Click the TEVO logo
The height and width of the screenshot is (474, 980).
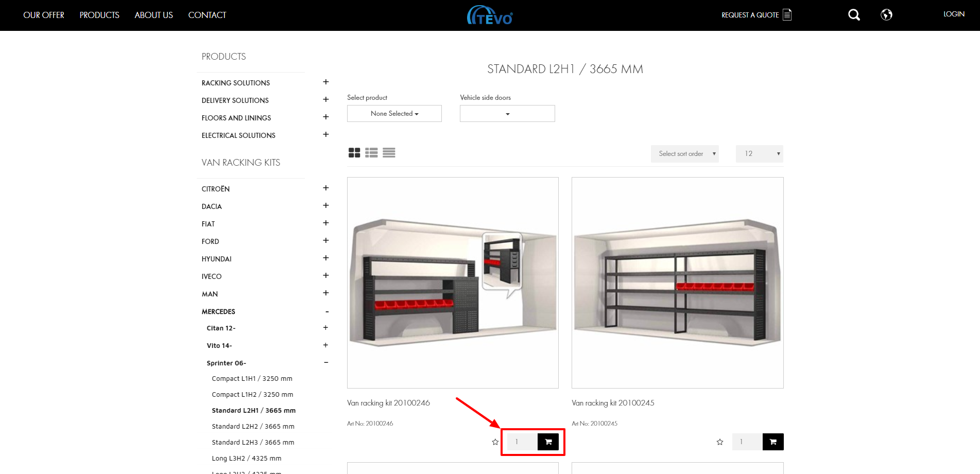[x=490, y=15]
